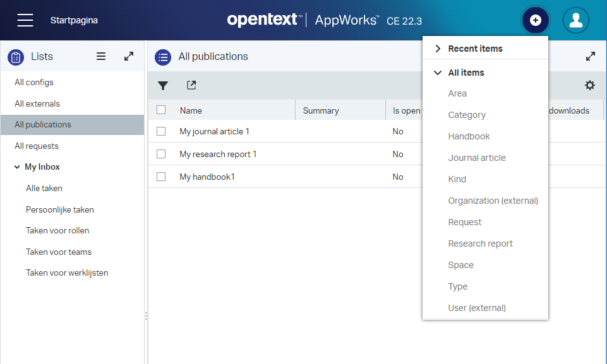
Task: Select Research report in the dropdown menu
Action: point(480,244)
